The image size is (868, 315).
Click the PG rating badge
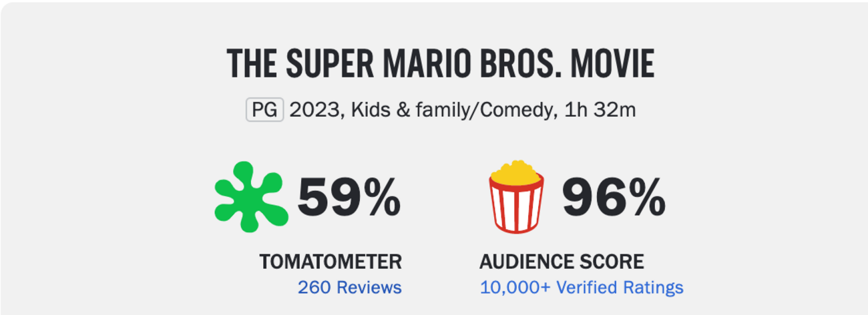pos(264,109)
